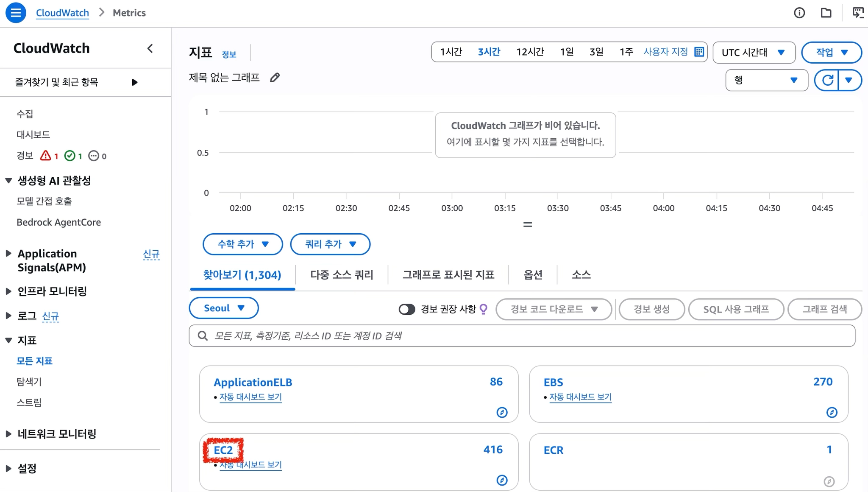Click the 경보 생성 button
868x492 pixels.
tap(652, 309)
